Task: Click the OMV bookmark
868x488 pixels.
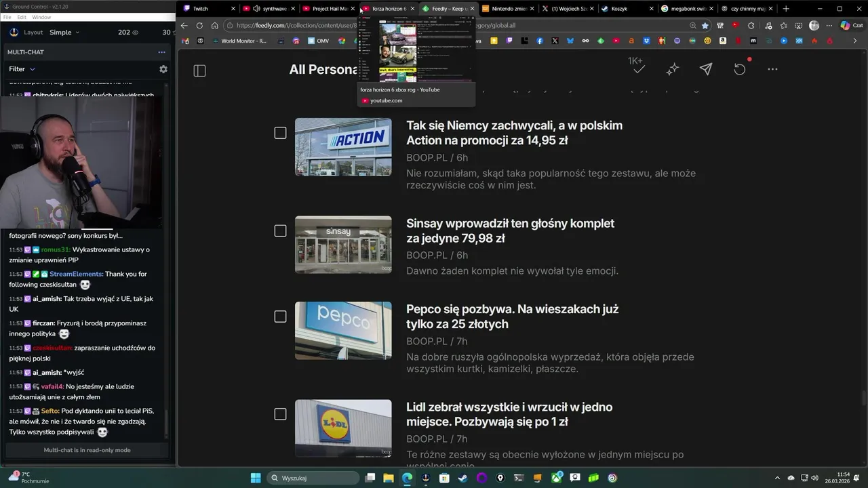Action: click(x=317, y=41)
